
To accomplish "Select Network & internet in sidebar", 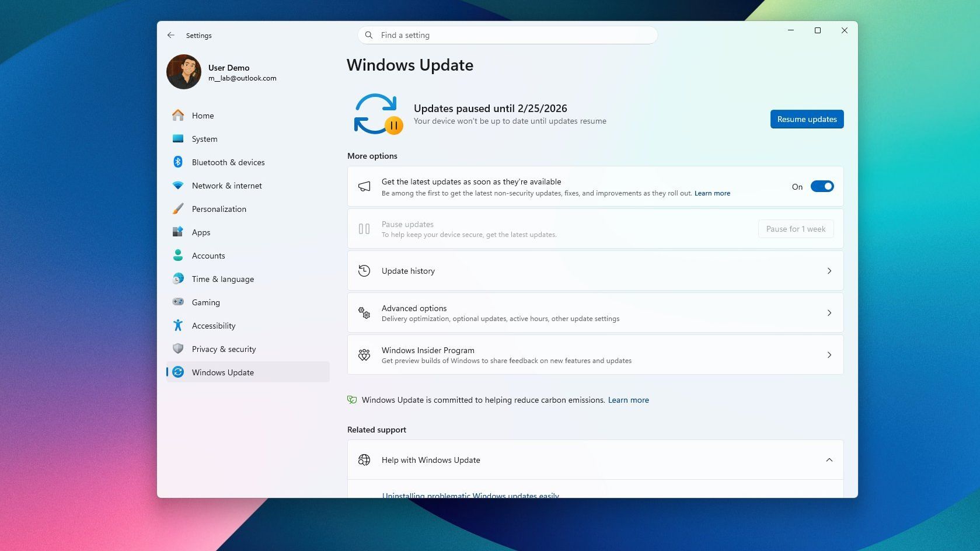I will (248, 186).
